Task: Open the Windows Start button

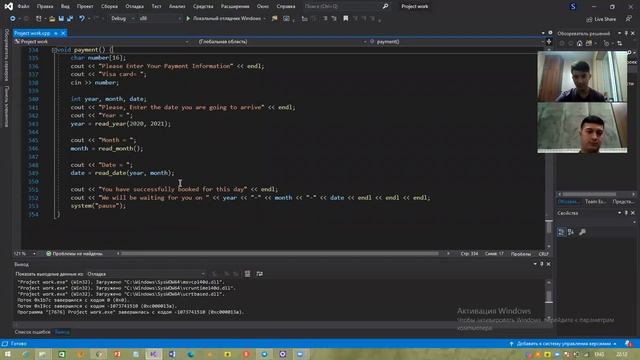Action: click(x=7, y=354)
